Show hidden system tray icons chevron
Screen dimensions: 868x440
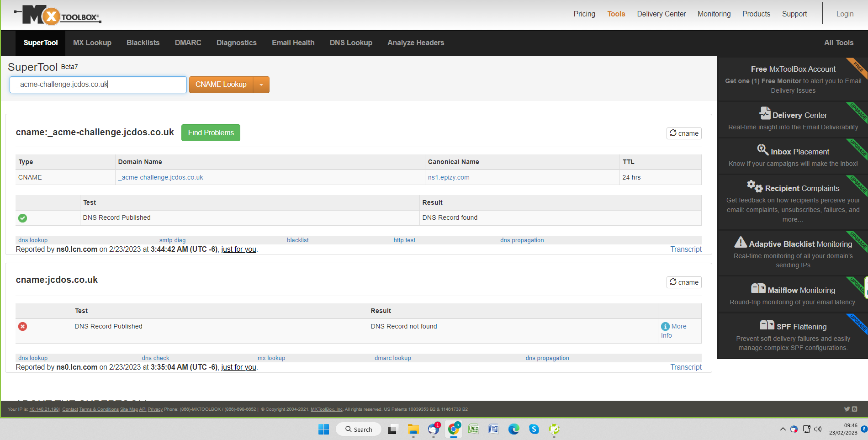tap(783, 429)
